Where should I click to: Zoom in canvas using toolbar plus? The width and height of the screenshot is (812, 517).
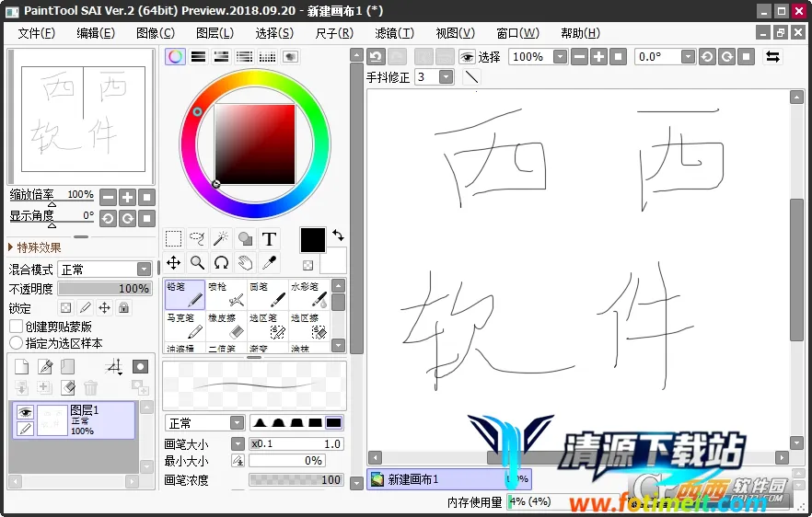point(598,56)
